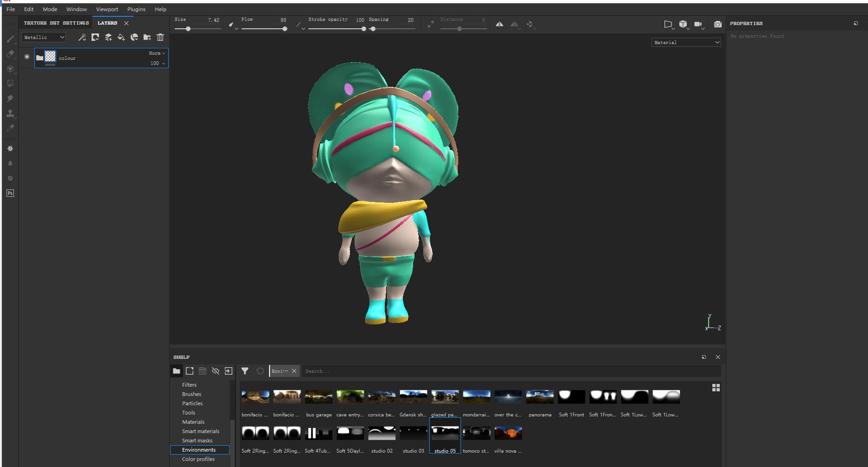Adjust the brush Size slider handle
The height and width of the screenshot is (467, 868).
(x=188, y=29)
